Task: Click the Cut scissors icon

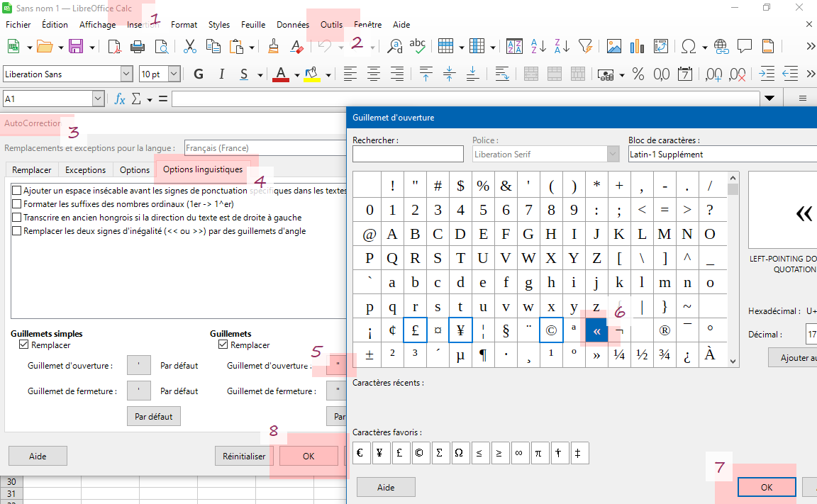Action: coord(189,47)
